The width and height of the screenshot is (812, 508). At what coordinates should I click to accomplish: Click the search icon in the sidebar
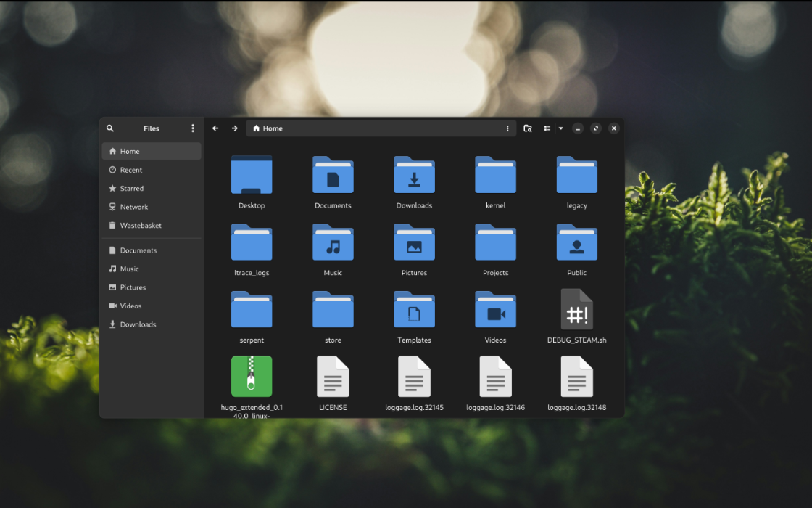(109, 128)
